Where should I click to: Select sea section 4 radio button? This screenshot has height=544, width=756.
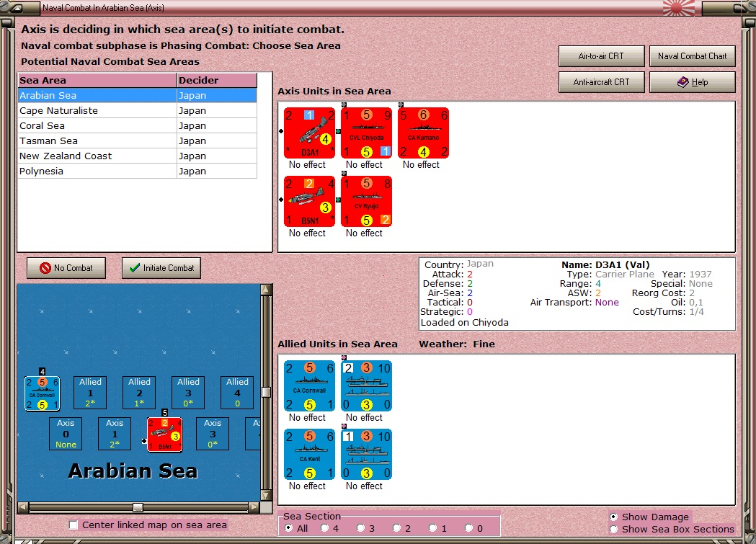pyautogui.click(x=324, y=528)
